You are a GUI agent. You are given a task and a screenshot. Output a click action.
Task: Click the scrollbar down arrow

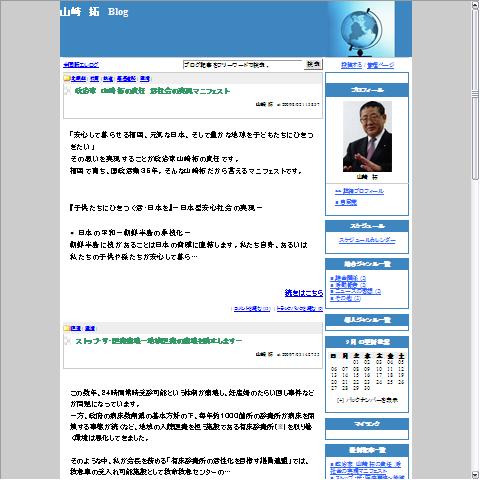tap(475, 475)
